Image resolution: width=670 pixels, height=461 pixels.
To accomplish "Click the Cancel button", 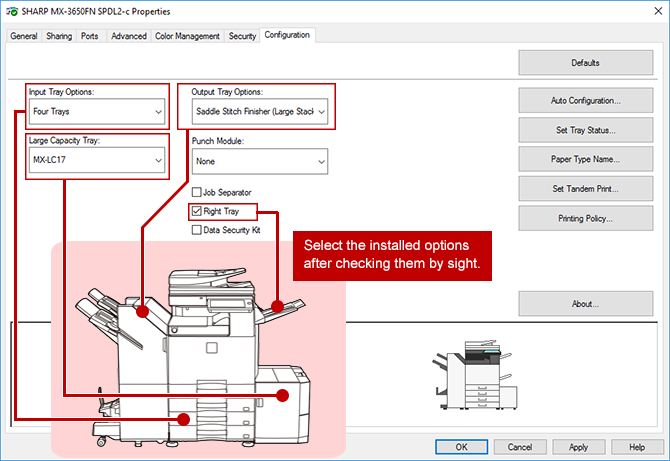I will tap(520, 447).
